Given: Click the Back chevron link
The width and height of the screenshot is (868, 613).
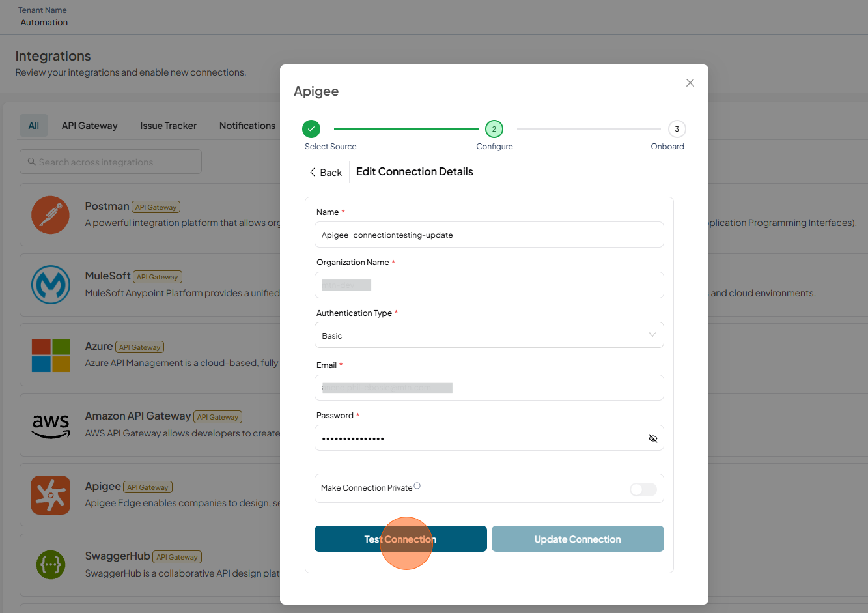Looking at the screenshot, I should point(326,173).
